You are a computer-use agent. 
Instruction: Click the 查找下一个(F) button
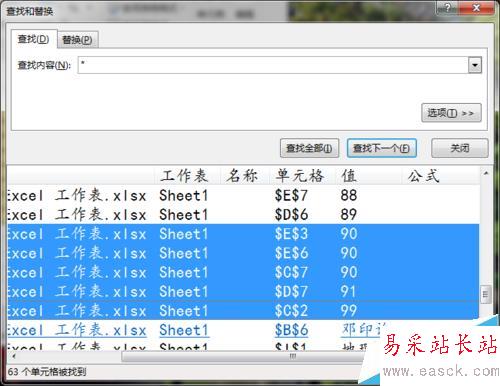[x=382, y=148]
